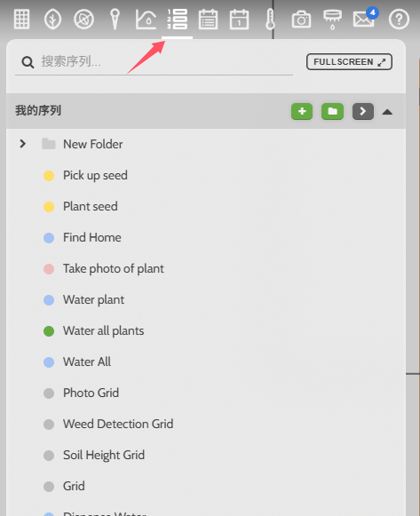Expand the New Folder chevron
The width and height of the screenshot is (420, 516).
click(x=22, y=144)
